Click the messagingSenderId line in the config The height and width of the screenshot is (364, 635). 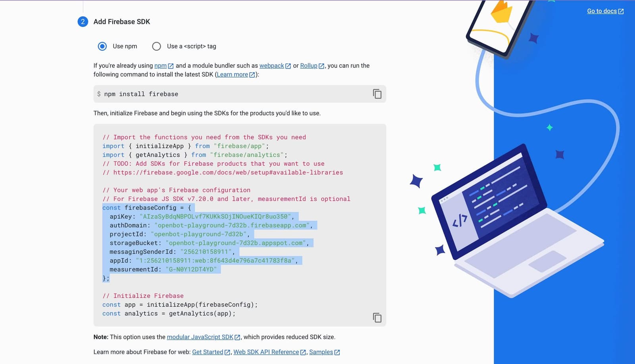pyautogui.click(x=172, y=252)
